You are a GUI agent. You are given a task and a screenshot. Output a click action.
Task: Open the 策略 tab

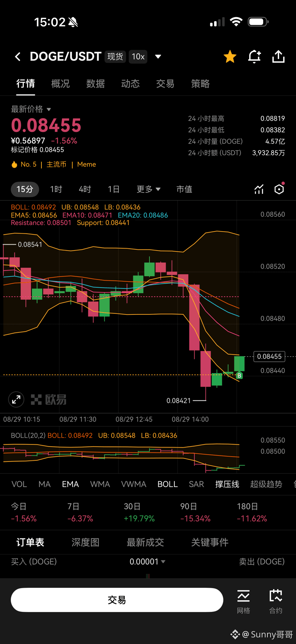tap(200, 84)
